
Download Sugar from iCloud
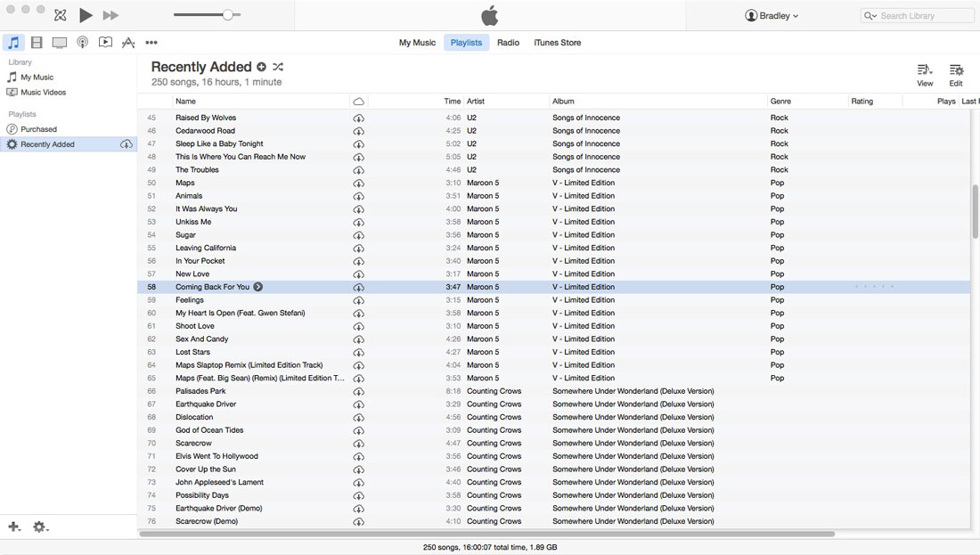[359, 235]
